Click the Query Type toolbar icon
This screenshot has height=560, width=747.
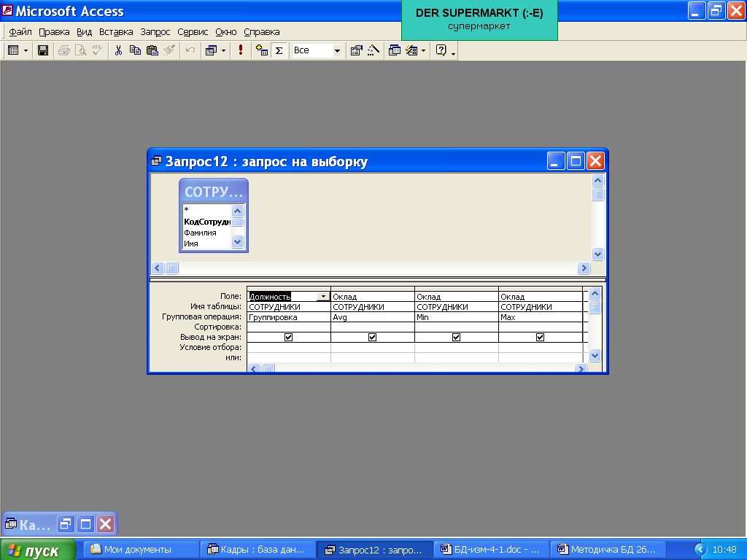(211, 50)
